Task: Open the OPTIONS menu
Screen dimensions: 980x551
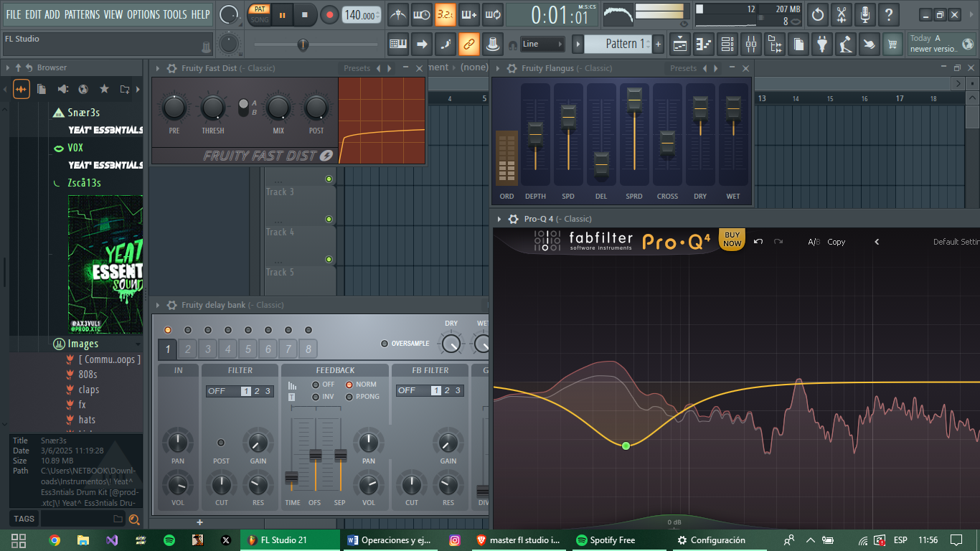Action: coord(143,14)
